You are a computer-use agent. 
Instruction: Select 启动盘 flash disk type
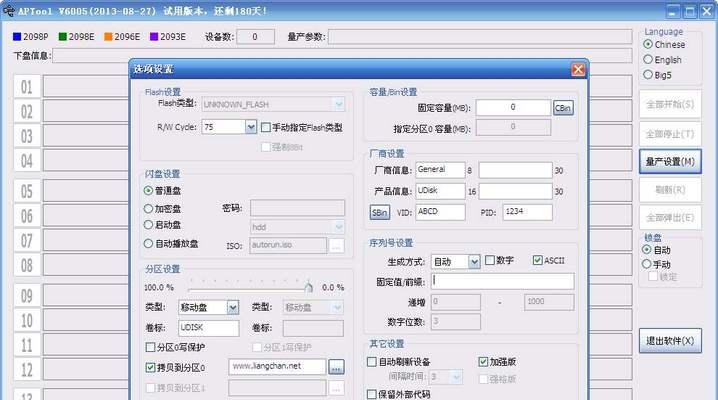pyautogui.click(x=148, y=225)
